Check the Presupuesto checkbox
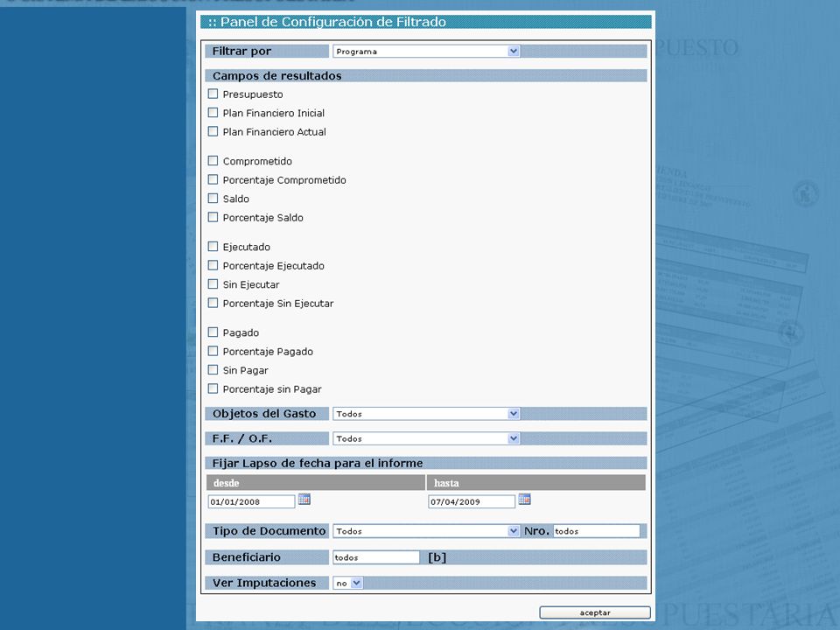Image resolution: width=840 pixels, height=630 pixels. [213, 94]
